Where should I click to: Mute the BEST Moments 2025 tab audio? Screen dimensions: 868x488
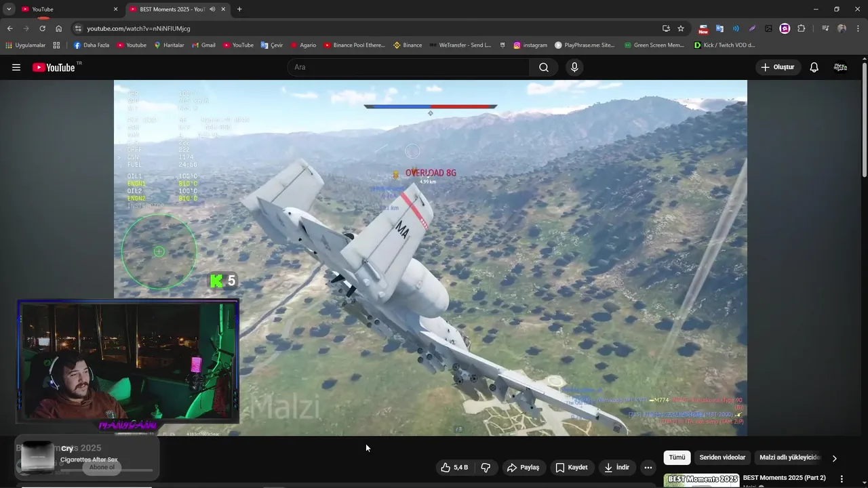(212, 9)
